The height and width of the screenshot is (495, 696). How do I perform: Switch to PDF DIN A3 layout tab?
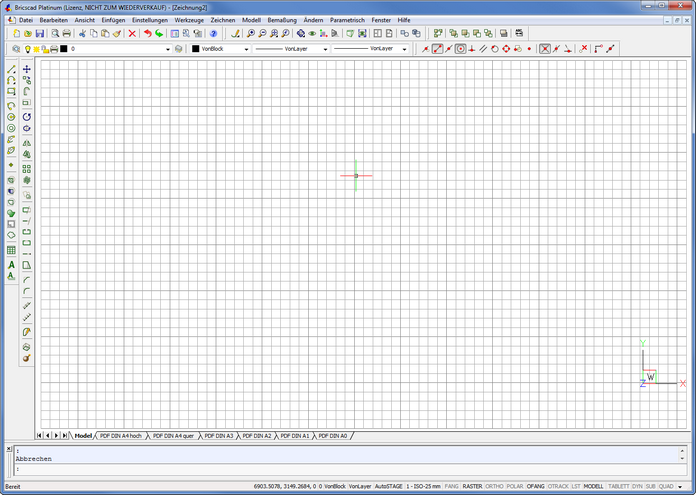click(x=218, y=436)
